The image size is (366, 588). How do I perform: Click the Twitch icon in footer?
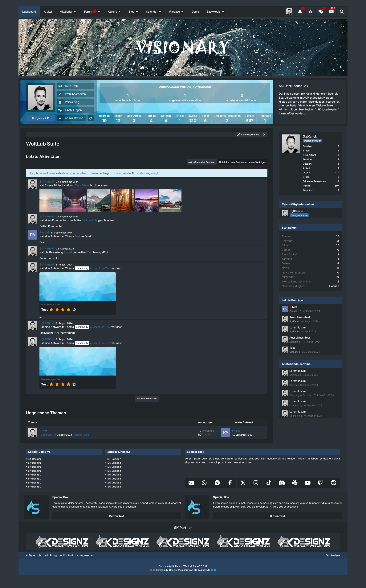click(x=320, y=483)
